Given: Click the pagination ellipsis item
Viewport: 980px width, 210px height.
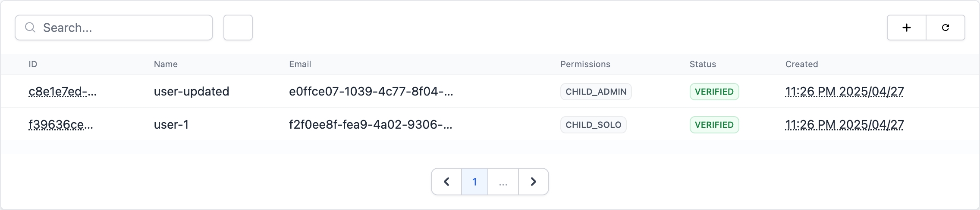Looking at the screenshot, I should [x=503, y=182].
